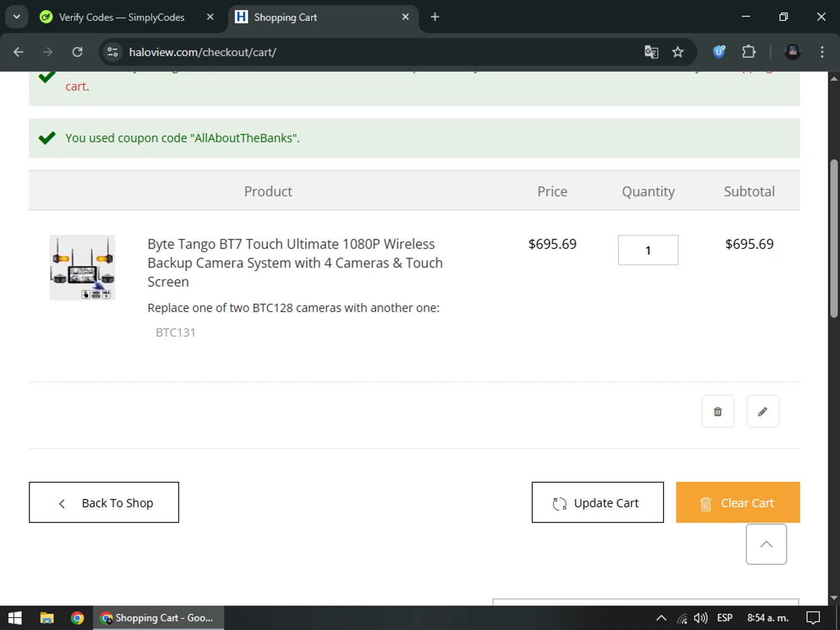Open the clock showing 8:54 a. m.
The width and height of the screenshot is (840, 630).
[768, 618]
